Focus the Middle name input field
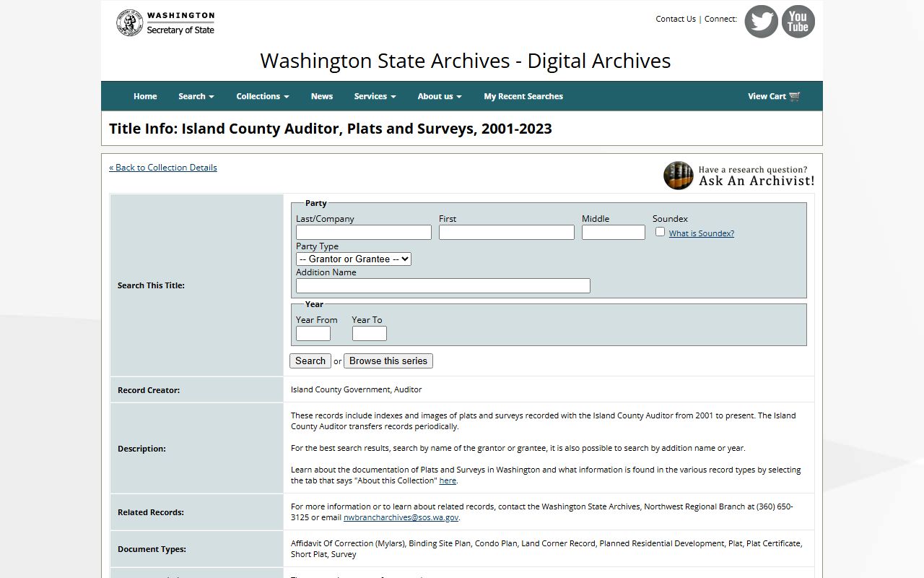924x578 pixels. [x=614, y=232]
